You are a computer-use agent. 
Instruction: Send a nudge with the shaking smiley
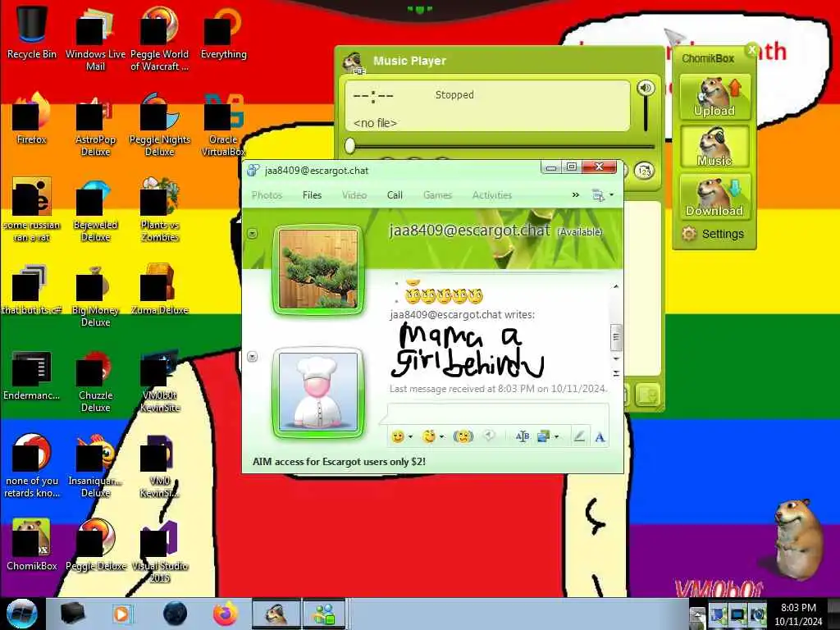pyautogui.click(x=463, y=436)
